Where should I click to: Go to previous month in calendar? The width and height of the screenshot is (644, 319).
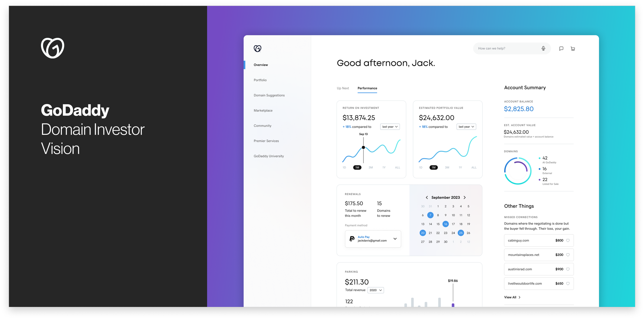[427, 198]
